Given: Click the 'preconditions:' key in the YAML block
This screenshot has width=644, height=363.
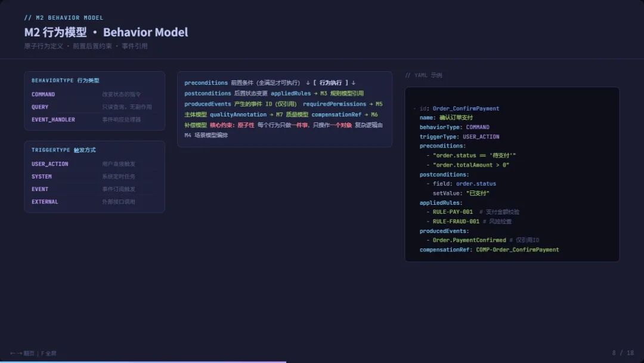Looking at the screenshot, I should pyautogui.click(x=442, y=146).
